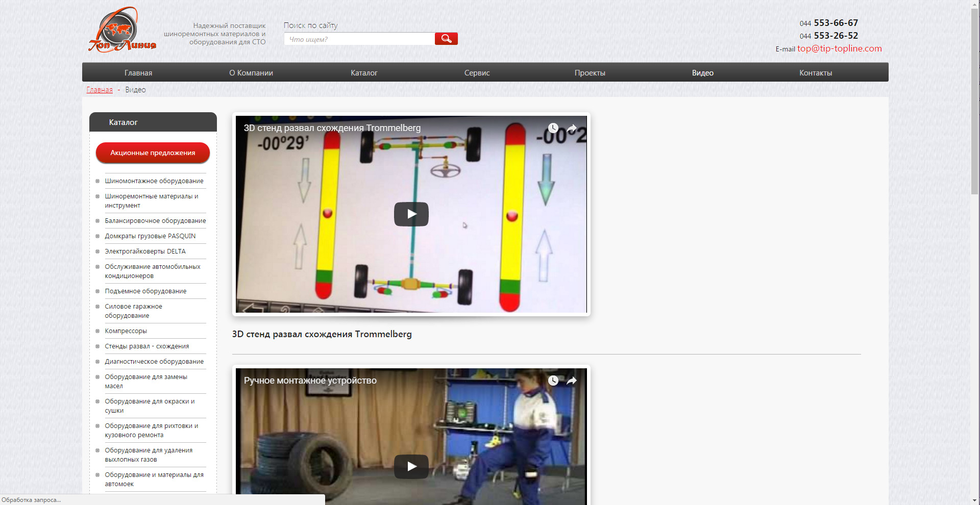Viewport: 980px width, 505px height.
Task: Open Стенды развал - схождения category
Action: click(147, 346)
